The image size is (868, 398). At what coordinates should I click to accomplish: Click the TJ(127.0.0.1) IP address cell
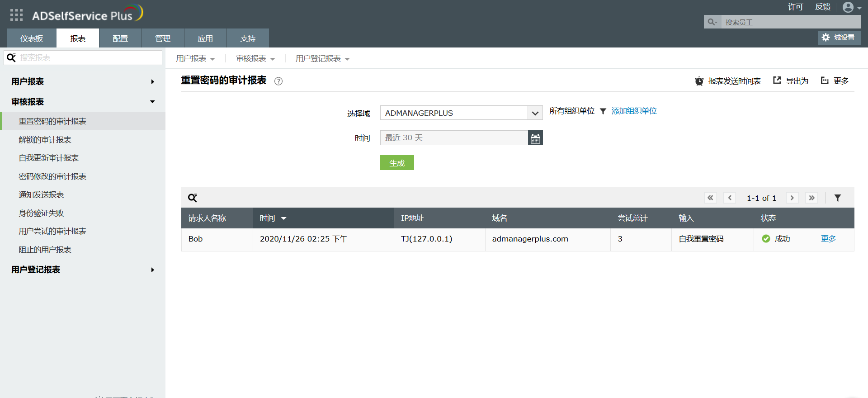coord(439,239)
